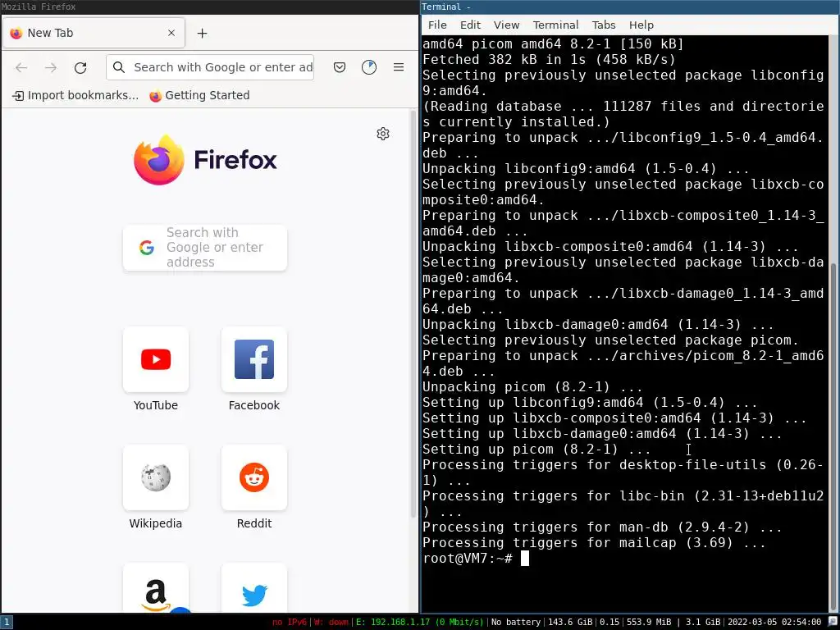Open the Terminal File menu
This screenshot has height=630, width=840.
point(437,25)
